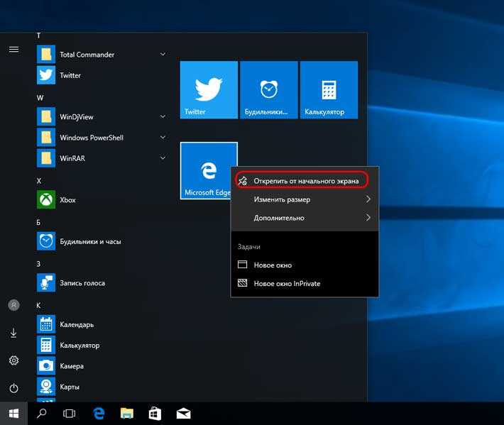This screenshot has width=504, height=425.
Task: Click the Windows PowerShell folder icon
Action: coord(46,138)
